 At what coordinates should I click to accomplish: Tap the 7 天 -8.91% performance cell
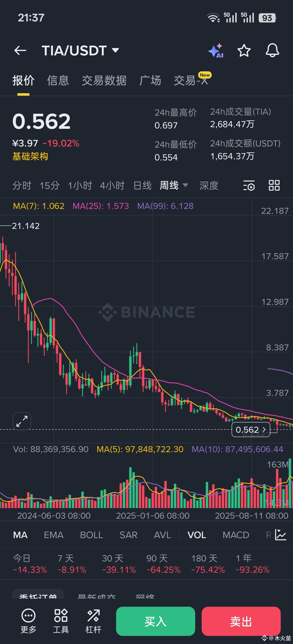(72, 564)
